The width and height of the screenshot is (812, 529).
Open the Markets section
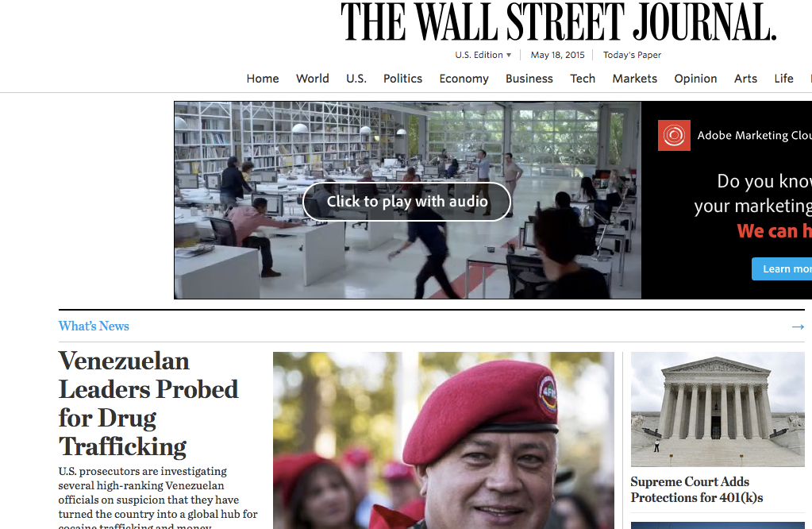[x=635, y=79]
